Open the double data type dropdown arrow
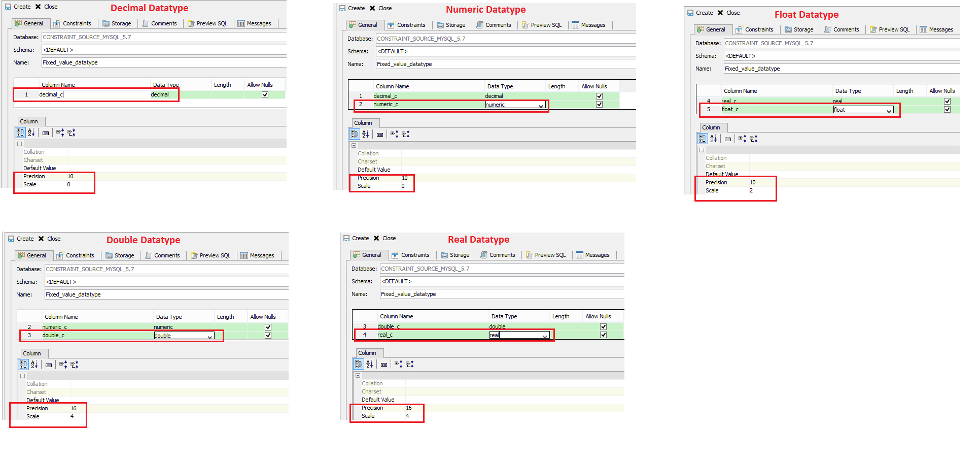This screenshot has width=980, height=461. pos(210,336)
